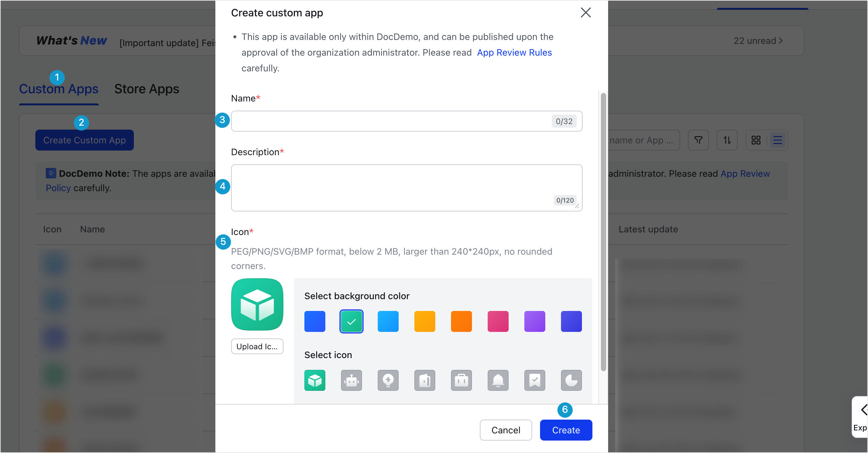The height and width of the screenshot is (453, 868).
Task: Choose the orange background color swatch
Action: point(461,321)
